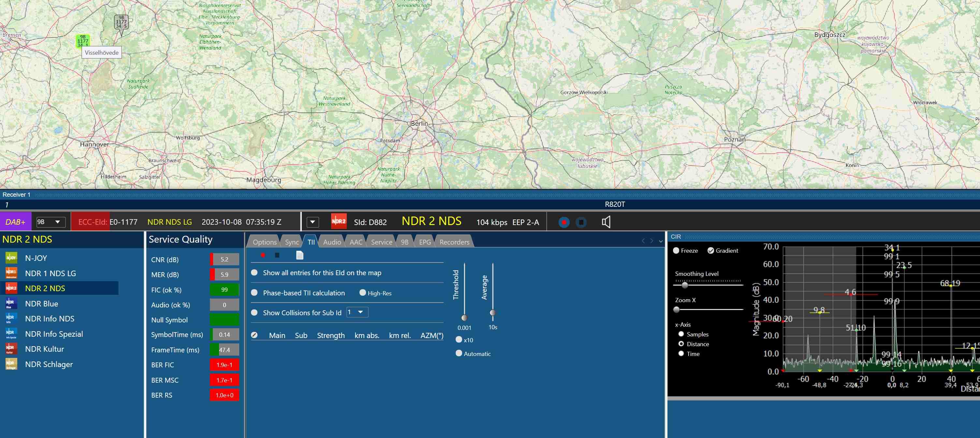This screenshot has height=438, width=980.
Task: Click the NDR Info NDS logo icon
Action: [x=11, y=318]
